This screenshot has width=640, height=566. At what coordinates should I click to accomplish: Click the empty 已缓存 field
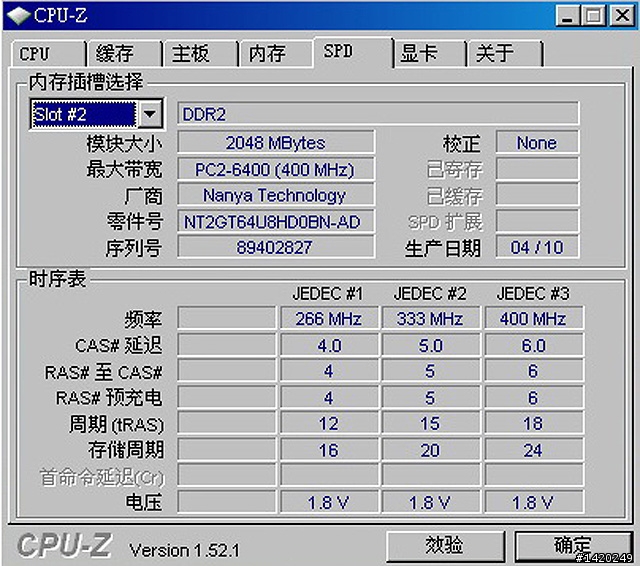click(537, 195)
